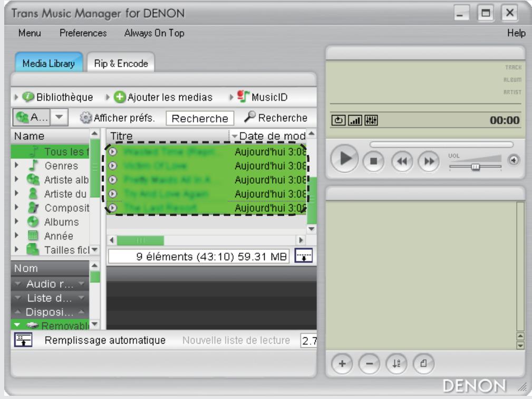Screen dimensions: 532x399
Task: Click the clear playlist page button
Action: pyautogui.click(x=423, y=364)
